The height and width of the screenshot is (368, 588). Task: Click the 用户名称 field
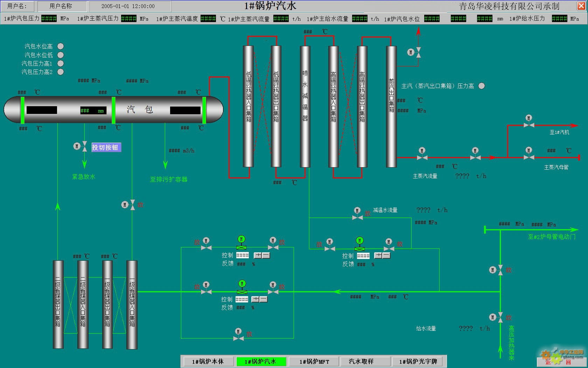[62, 6]
